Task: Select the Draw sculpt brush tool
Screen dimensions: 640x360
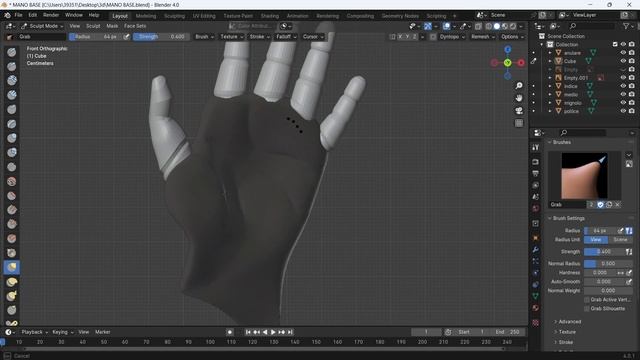Action: point(12,52)
